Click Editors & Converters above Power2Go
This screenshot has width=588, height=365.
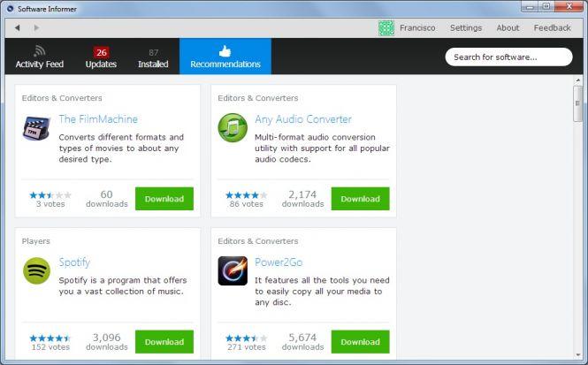pos(258,241)
